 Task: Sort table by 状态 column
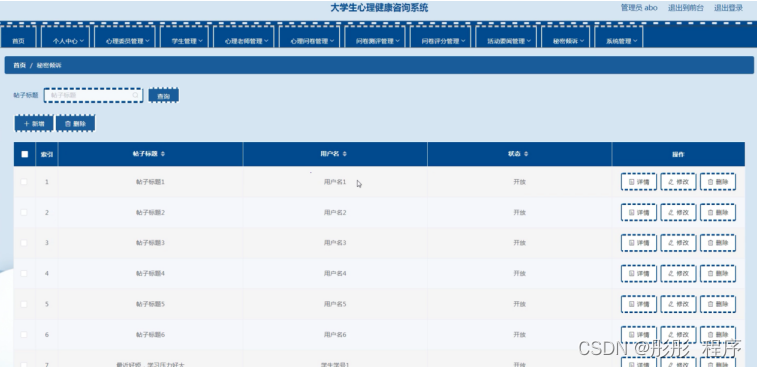[x=526, y=154]
